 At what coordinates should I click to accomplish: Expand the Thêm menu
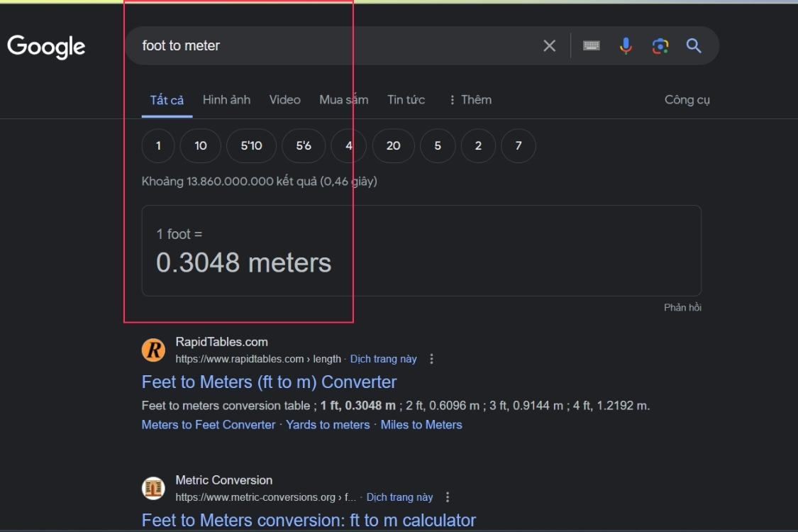click(x=471, y=100)
